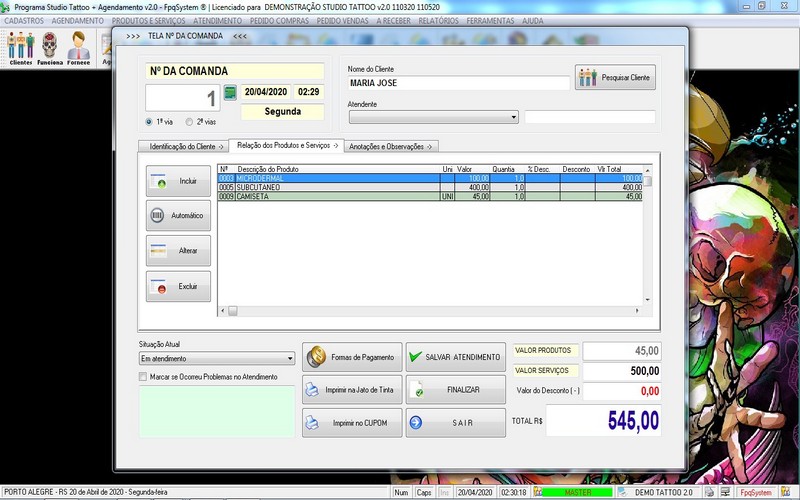Image resolution: width=800 pixels, height=500 pixels.
Task: Select the CAMISETA row
Action: [x=431, y=196]
